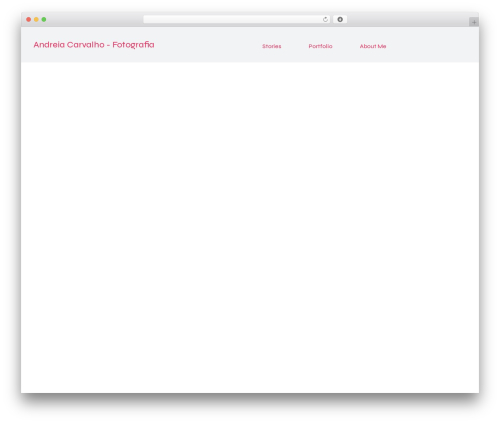Screen dimensions: 500x423
Task: Click the reload icon in the address bar
Action: [325, 20]
